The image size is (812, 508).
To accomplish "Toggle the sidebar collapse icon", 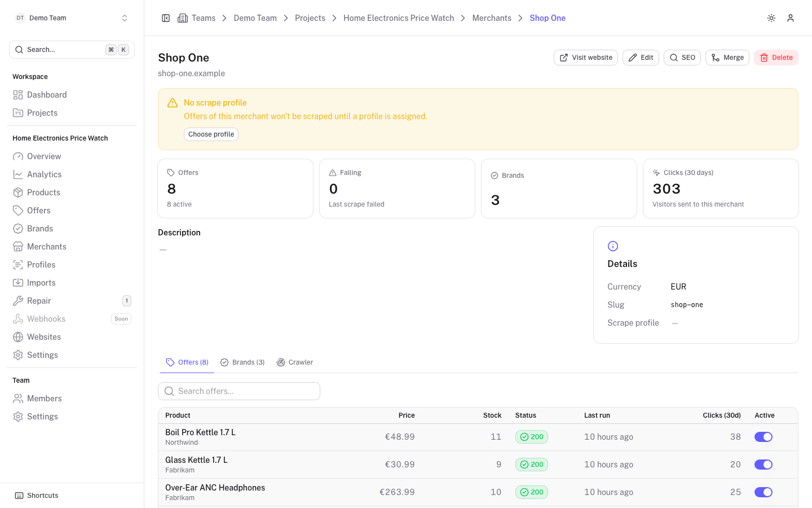I will click(166, 18).
